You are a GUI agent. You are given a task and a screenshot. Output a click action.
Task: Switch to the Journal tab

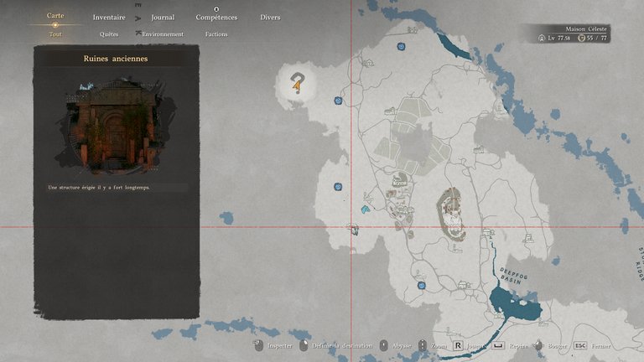[x=163, y=18]
